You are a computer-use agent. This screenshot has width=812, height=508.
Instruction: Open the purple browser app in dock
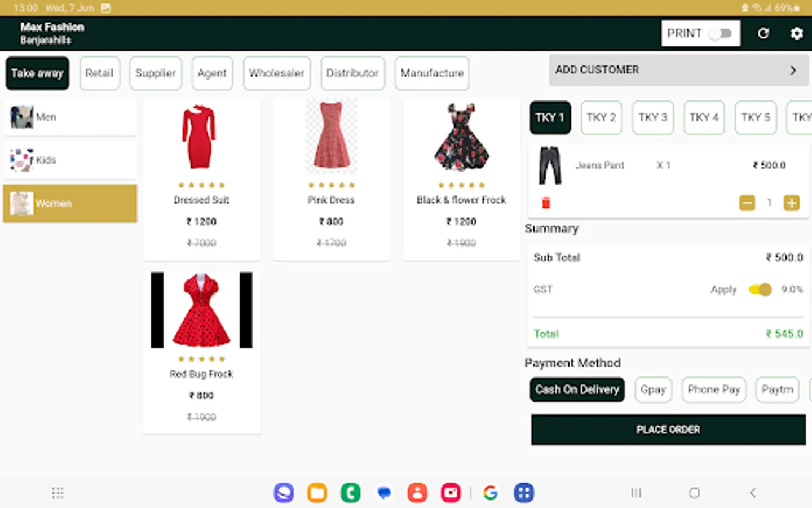click(284, 493)
